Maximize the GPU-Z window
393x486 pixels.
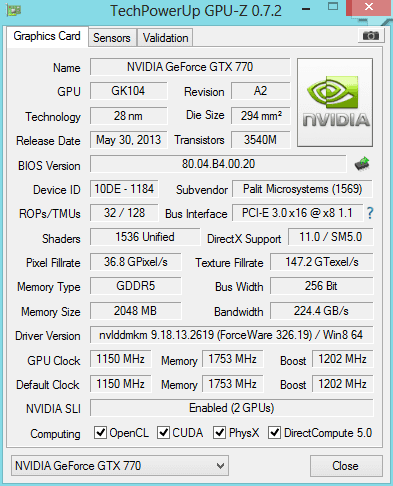coord(333,7)
